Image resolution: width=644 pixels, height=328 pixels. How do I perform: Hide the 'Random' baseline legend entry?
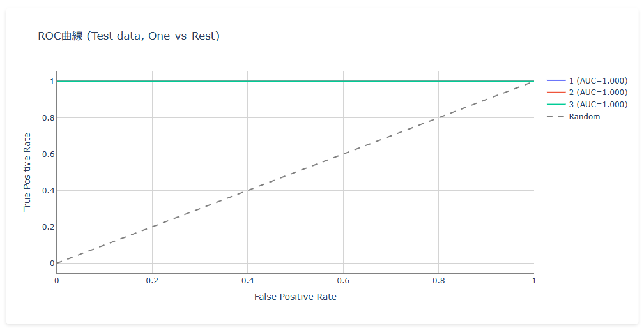[x=584, y=117]
